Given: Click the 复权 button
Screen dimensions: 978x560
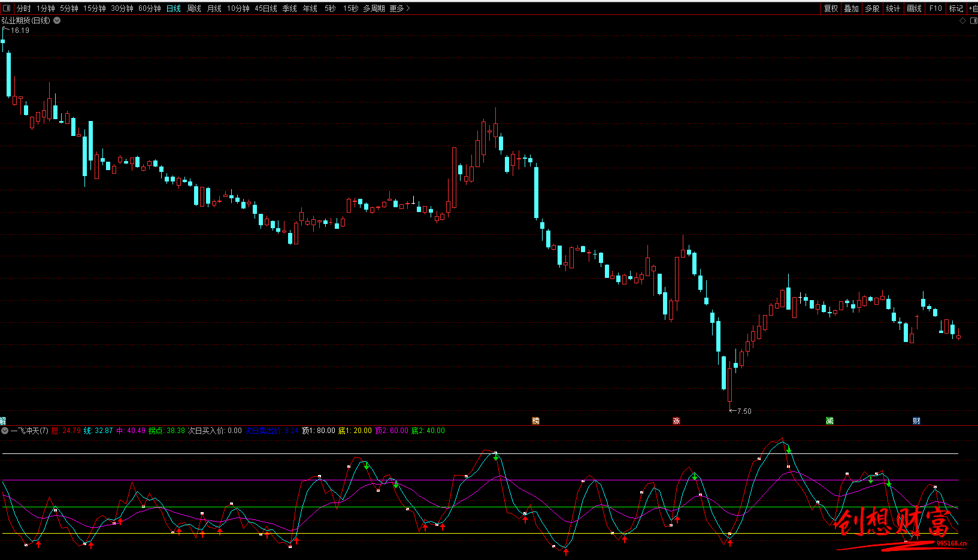Looking at the screenshot, I should click(831, 8).
